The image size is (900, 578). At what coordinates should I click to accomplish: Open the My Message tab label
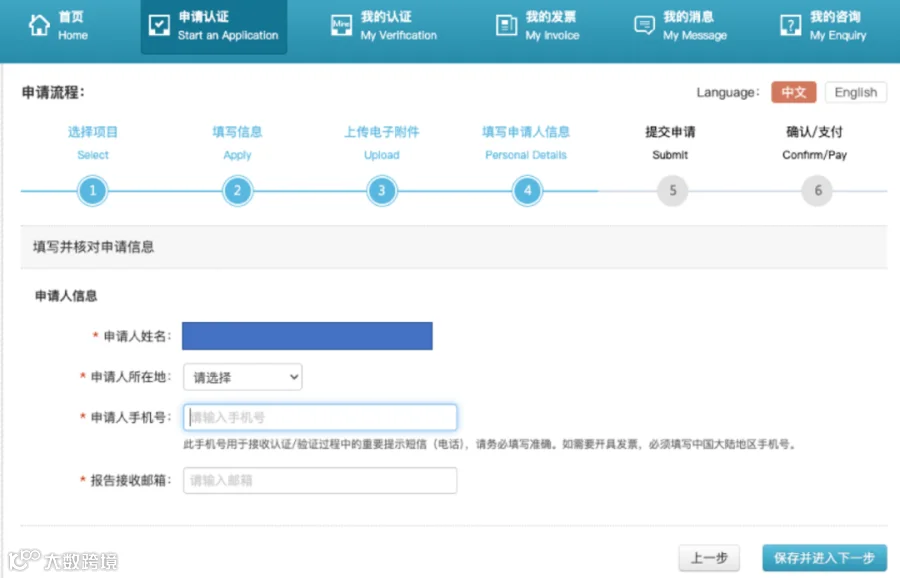click(695, 26)
